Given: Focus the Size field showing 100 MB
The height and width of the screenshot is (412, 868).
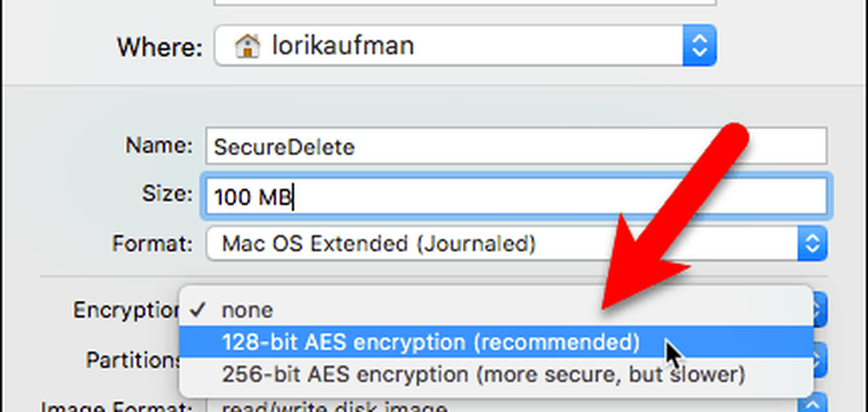Looking at the screenshot, I should pyautogui.click(x=516, y=197).
